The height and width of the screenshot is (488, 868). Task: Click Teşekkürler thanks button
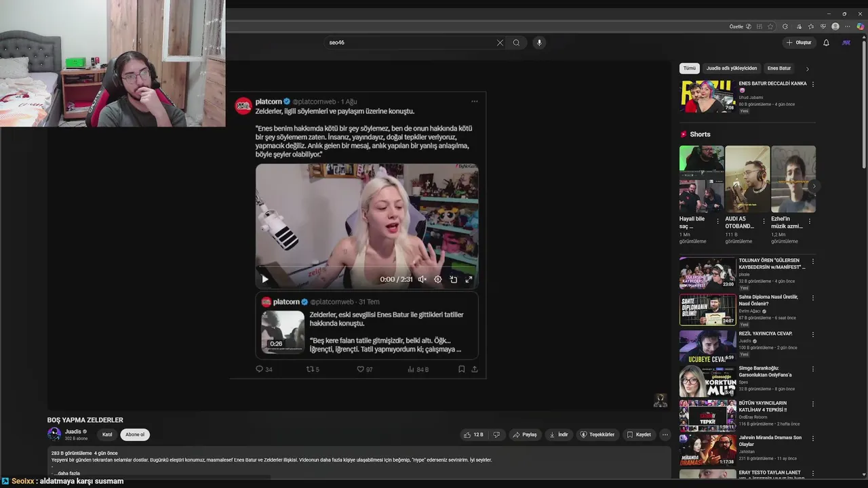pos(597,434)
